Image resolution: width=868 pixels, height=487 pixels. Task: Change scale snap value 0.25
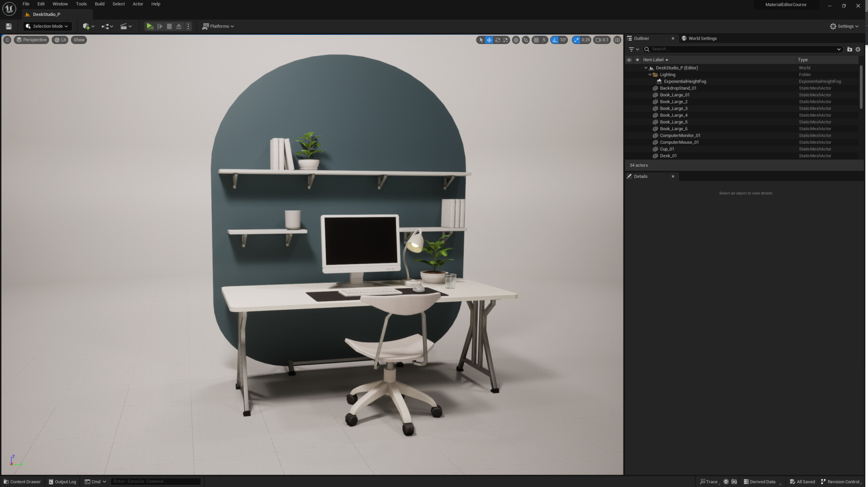[586, 40]
